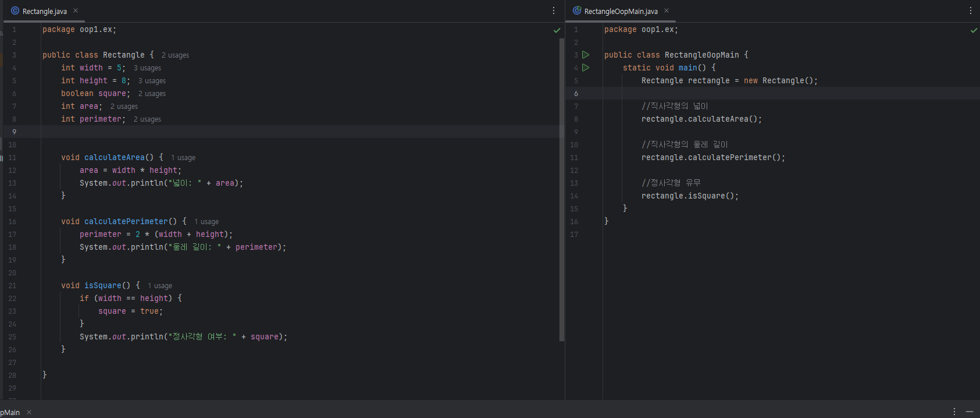Click run gutter icon beside RectangleOopMain class

586,55
